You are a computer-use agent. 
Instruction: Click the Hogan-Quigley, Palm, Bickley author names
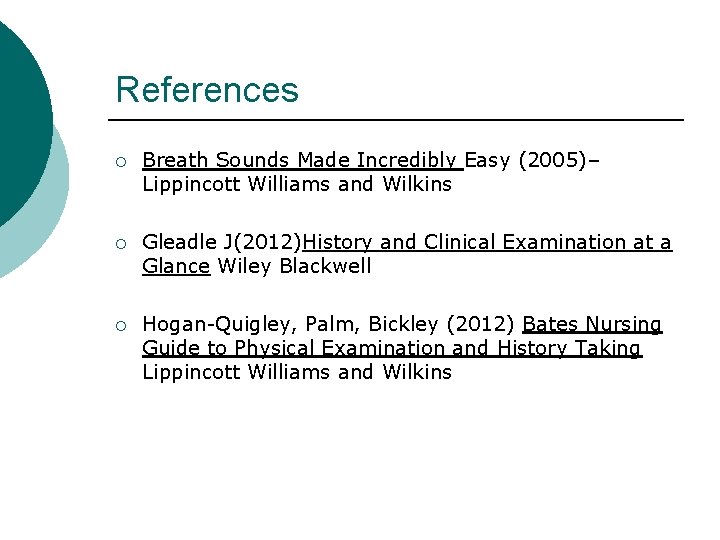tap(290, 324)
